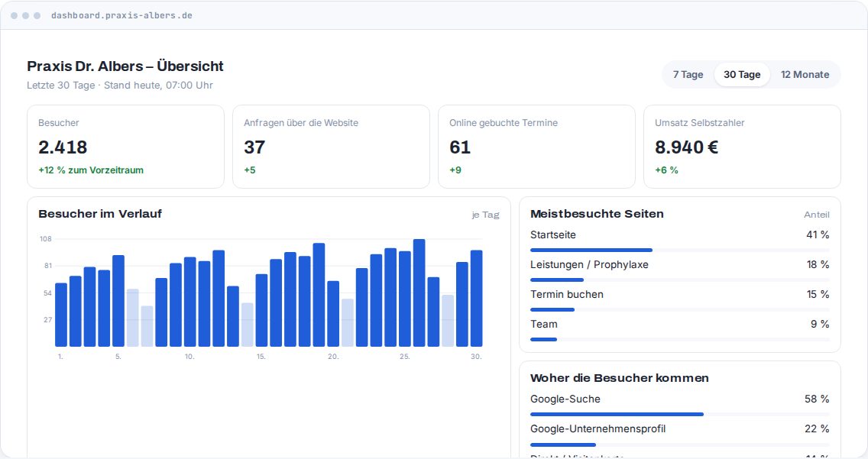Click the Besucher im Verlauf heading
Screen dimensions: 868x459
tap(100, 214)
